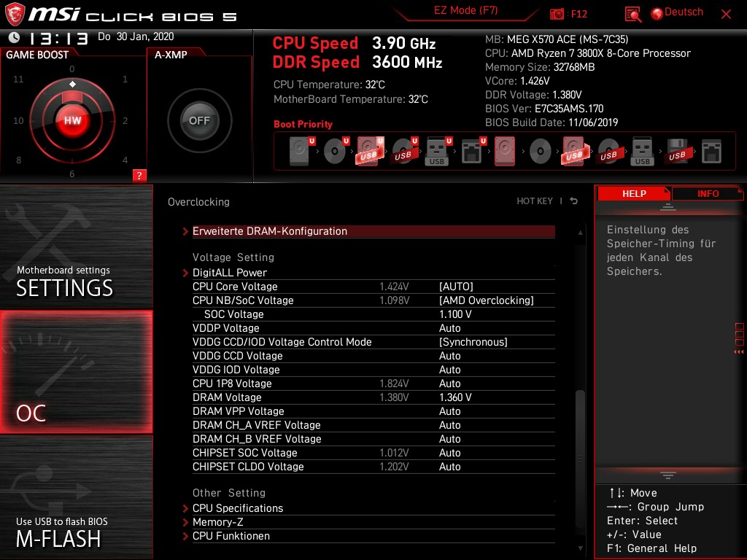The image size is (747, 560).
Task: Close the BIOS with the red X
Action: (x=726, y=15)
